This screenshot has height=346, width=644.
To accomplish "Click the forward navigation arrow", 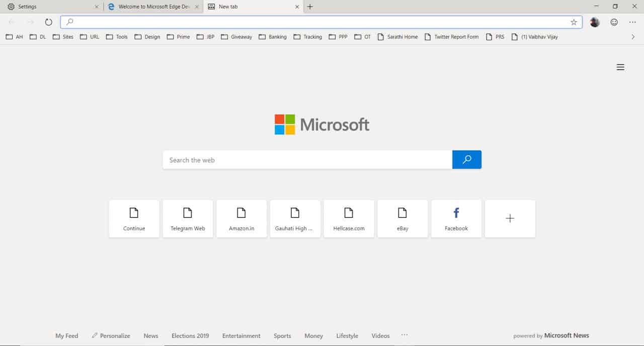I will (x=30, y=22).
